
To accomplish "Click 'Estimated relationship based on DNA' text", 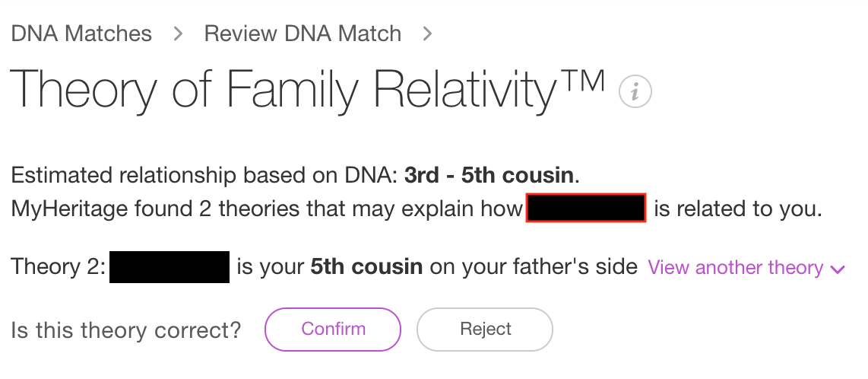I will point(203,176).
